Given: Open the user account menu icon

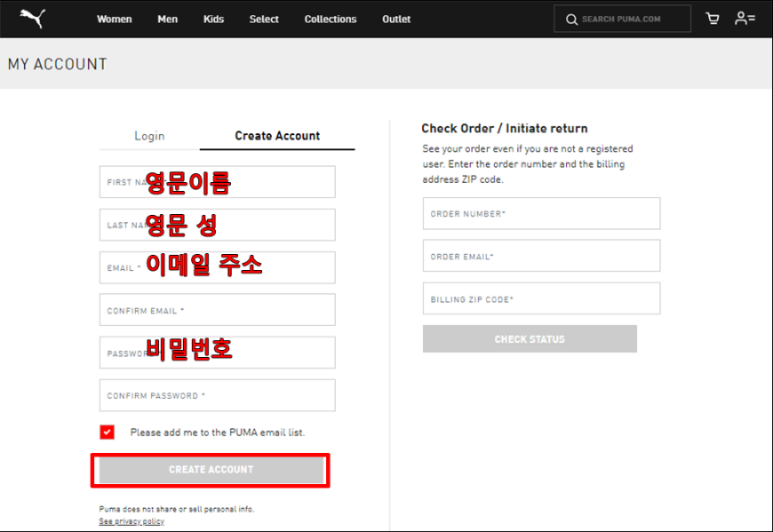Looking at the screenshot, I should point(745,19).
